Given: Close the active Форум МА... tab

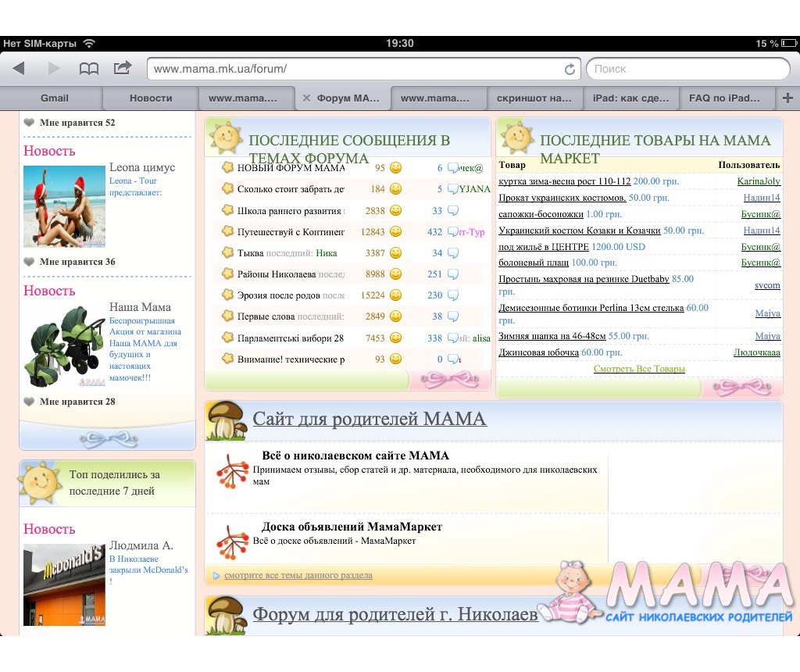Looking at the screenshot, I should [306, 98].
